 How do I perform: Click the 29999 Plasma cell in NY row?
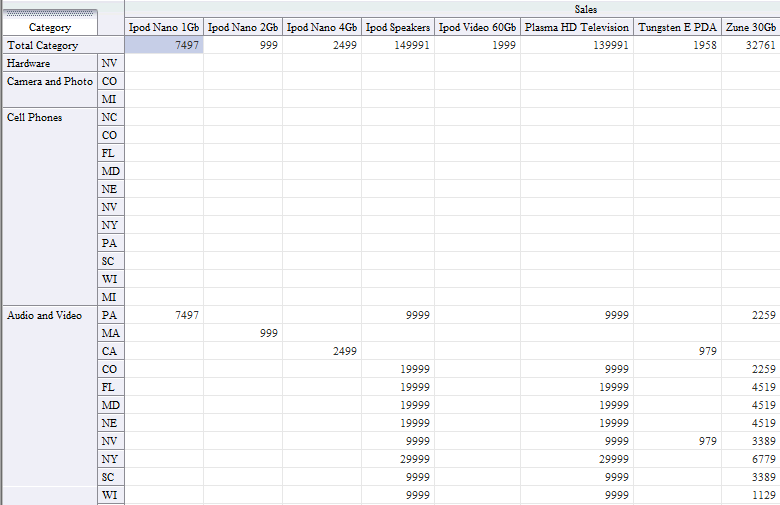tap(577, 459)
